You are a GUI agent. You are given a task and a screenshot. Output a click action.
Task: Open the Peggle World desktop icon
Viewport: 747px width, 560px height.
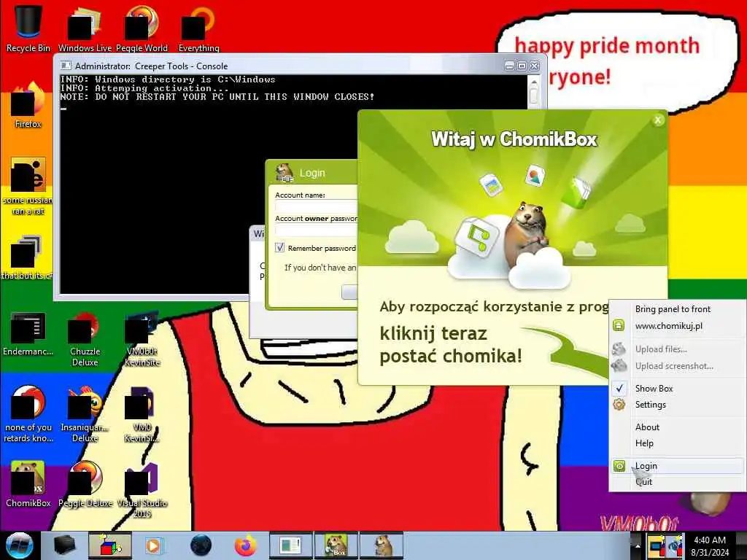coord(142,28)
